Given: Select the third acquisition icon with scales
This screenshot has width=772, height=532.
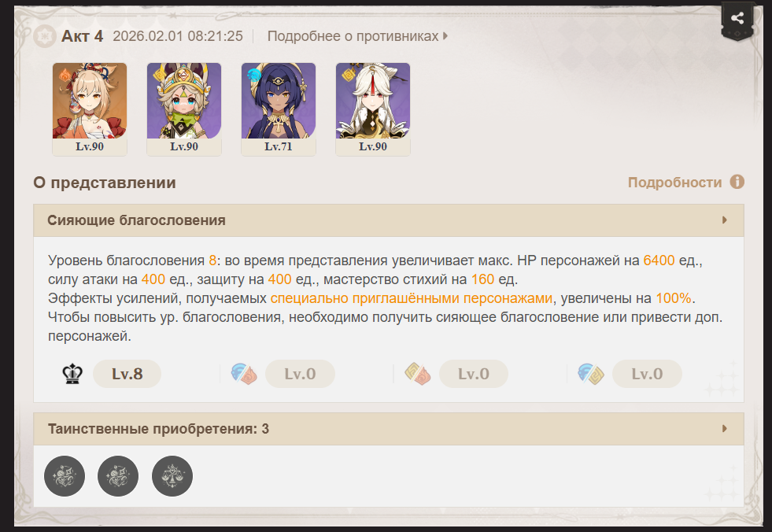Looking at the screenshot, I should (x=172, y=476).
